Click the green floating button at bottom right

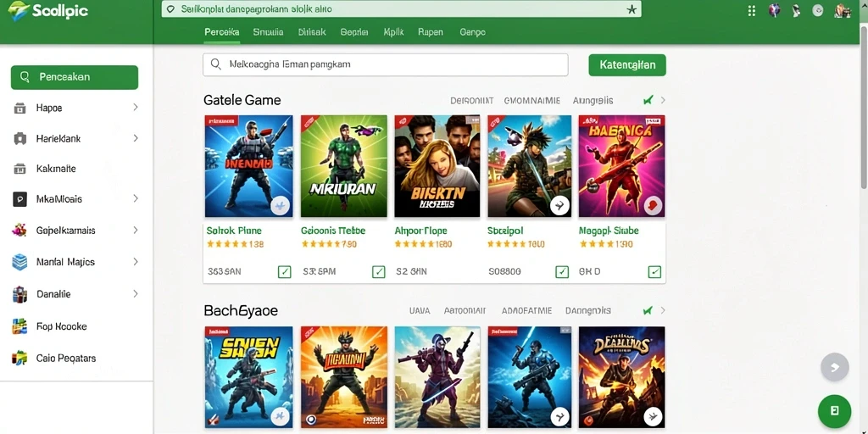(834, 411)
